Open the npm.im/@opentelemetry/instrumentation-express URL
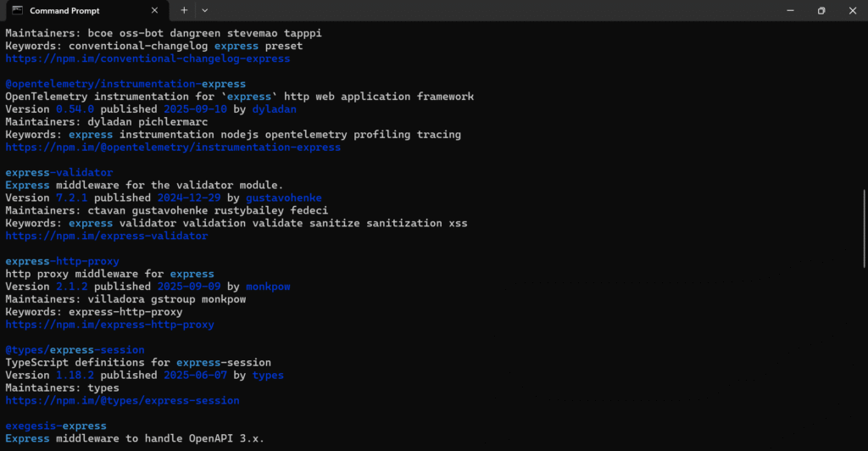868x451 pixels. pos(173,147)
